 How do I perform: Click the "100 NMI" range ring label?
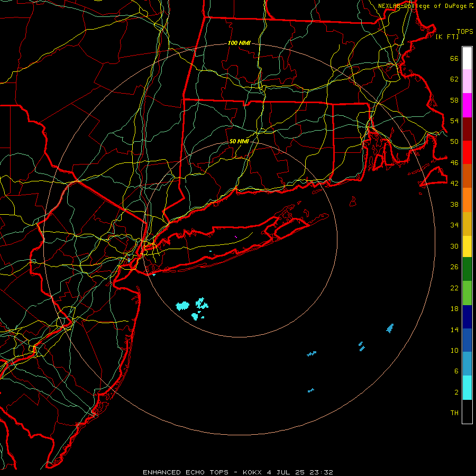tap(239, 43)
